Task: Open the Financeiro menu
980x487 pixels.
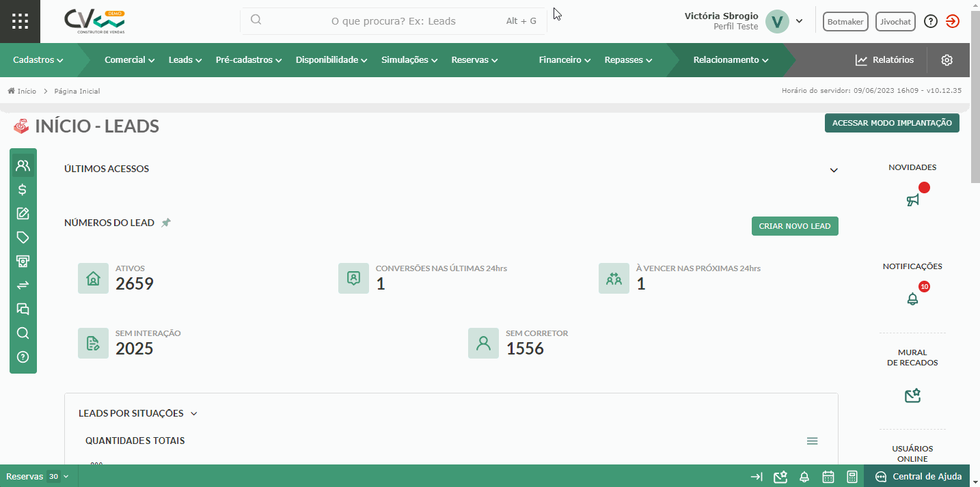Action: click(x=564, y=60)
